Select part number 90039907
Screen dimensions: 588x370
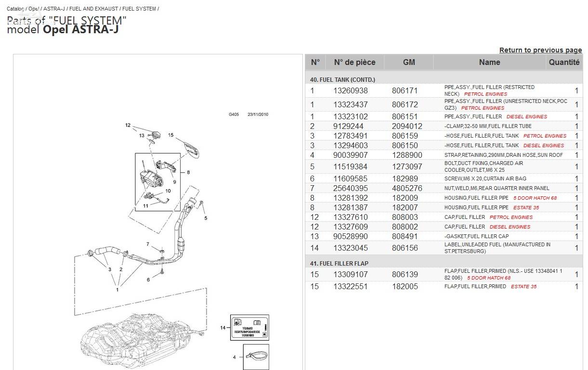pos(350,155)
